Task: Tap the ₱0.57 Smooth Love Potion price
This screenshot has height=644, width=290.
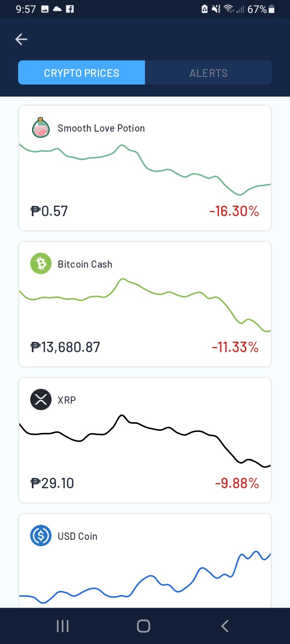Action: pyautogui.click(x=49, y=211)
